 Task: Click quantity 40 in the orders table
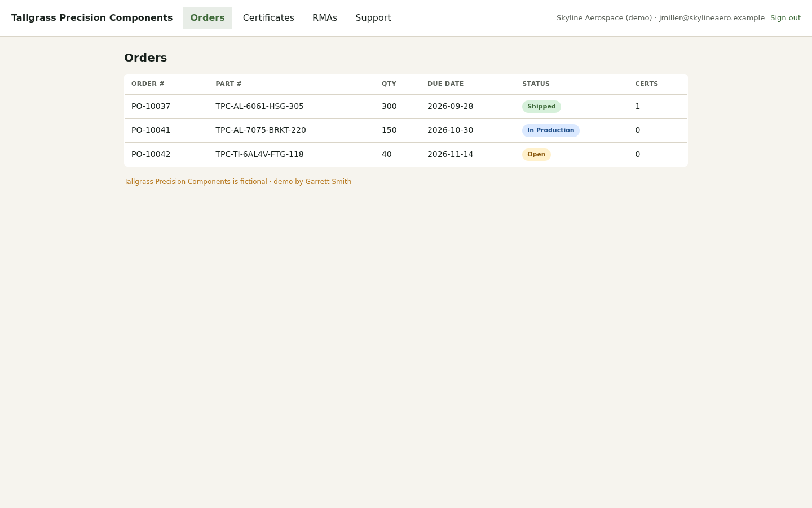click(387, 154)
